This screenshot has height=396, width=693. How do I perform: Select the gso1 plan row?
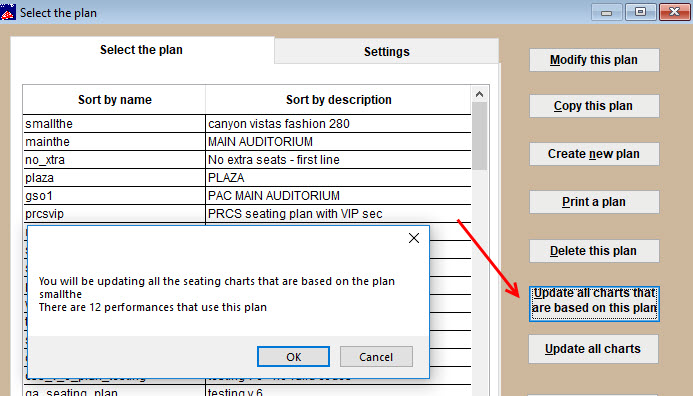click(x=247, y=196)
